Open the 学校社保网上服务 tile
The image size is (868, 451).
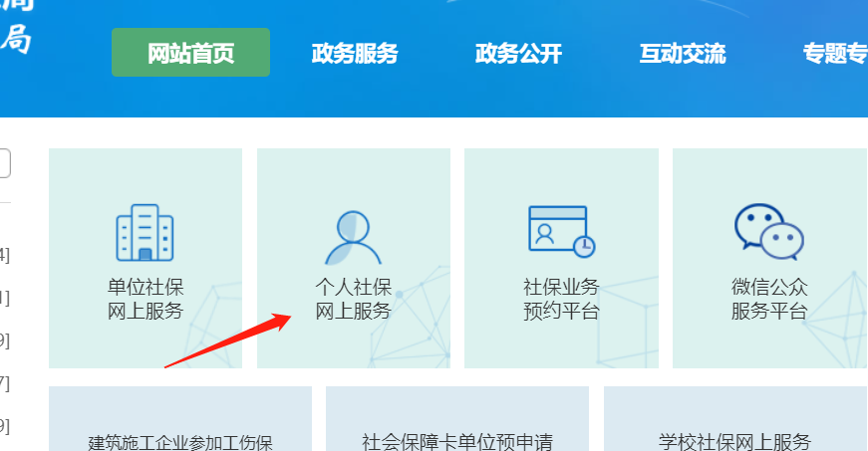coord(735,419)
